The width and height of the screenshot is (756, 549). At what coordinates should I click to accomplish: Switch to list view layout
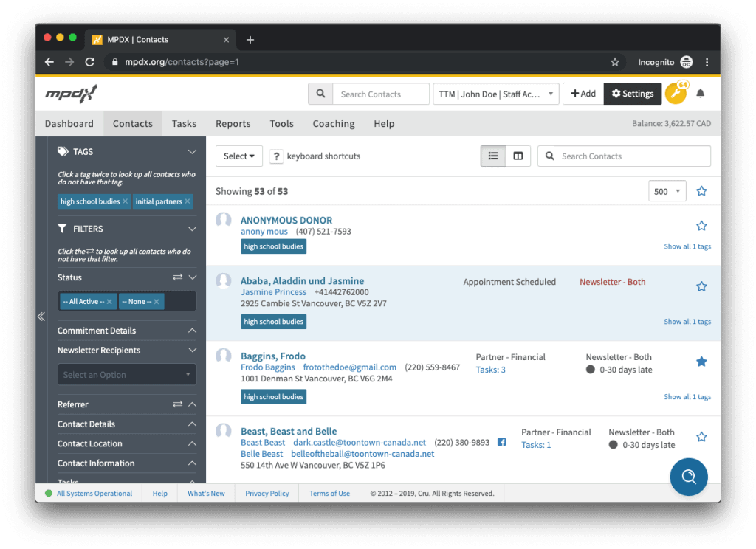coord(493,156)
